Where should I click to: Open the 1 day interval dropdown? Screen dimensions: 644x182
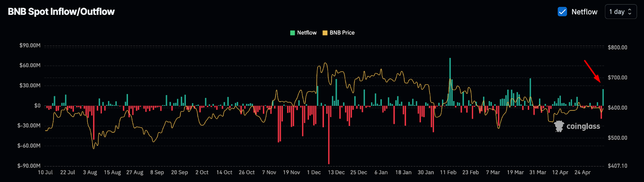pos(621,12)
